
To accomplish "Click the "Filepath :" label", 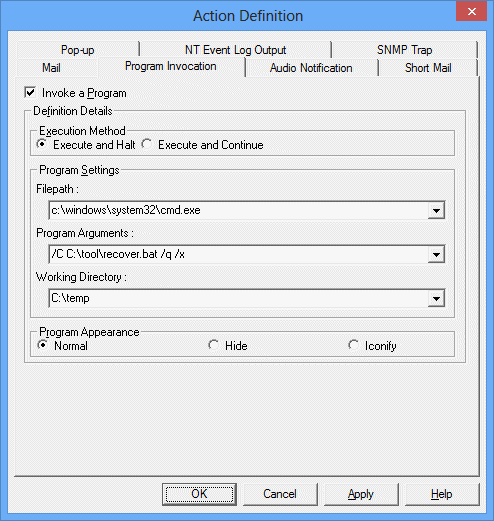I will pyautogui.click(x=57, y=189).
